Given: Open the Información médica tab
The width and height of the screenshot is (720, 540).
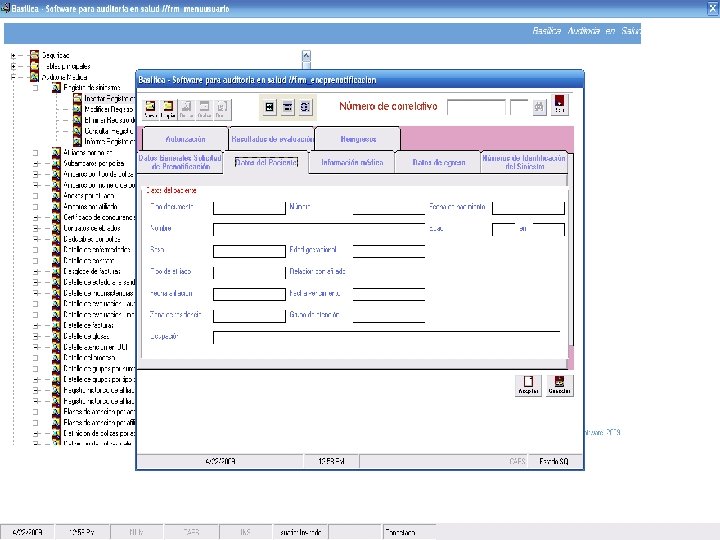Looking at the screenshot, I should tap(352, 163).
